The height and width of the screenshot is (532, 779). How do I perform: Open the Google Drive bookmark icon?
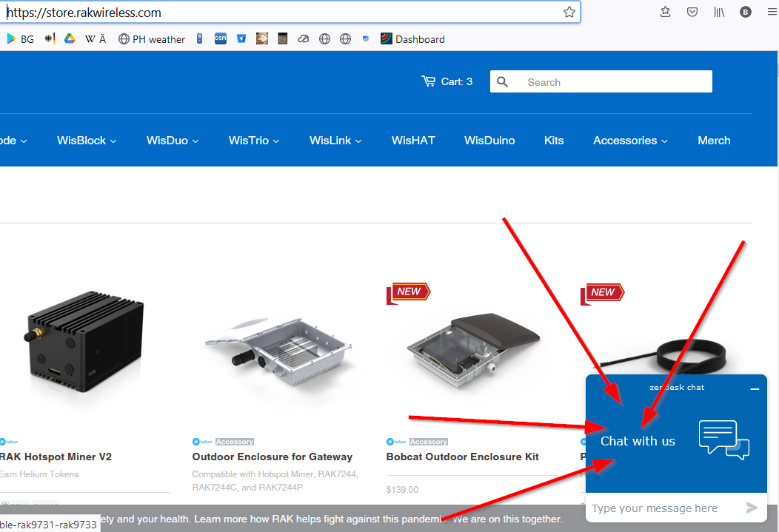coord(70,39)
